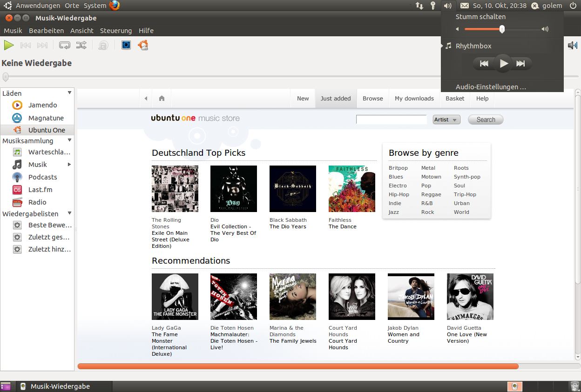Open the Hilfe menu
581x392 pixels.
pos(146,31)
